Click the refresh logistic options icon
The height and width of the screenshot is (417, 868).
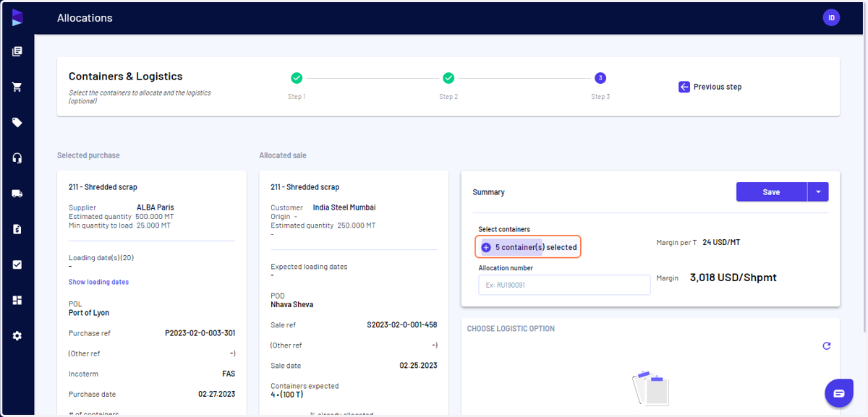pos(827,346)
